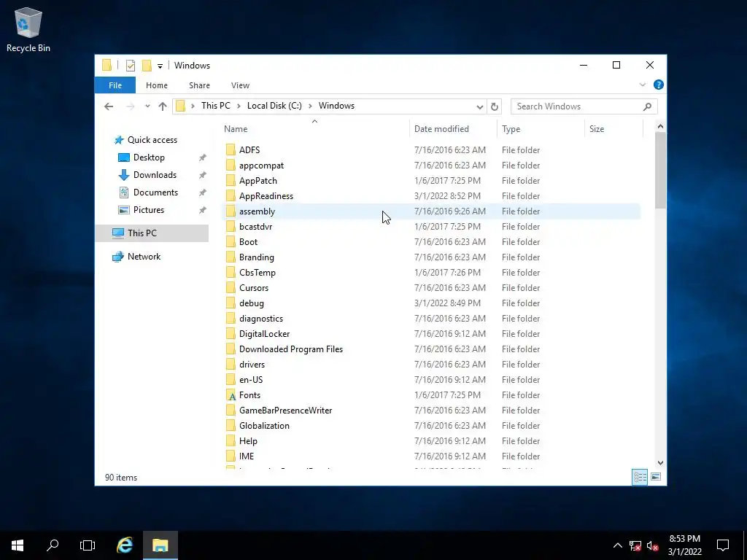Switch to the Share ribbon tab
Viewport: 747px width, 560px height.
pos(199,85)
